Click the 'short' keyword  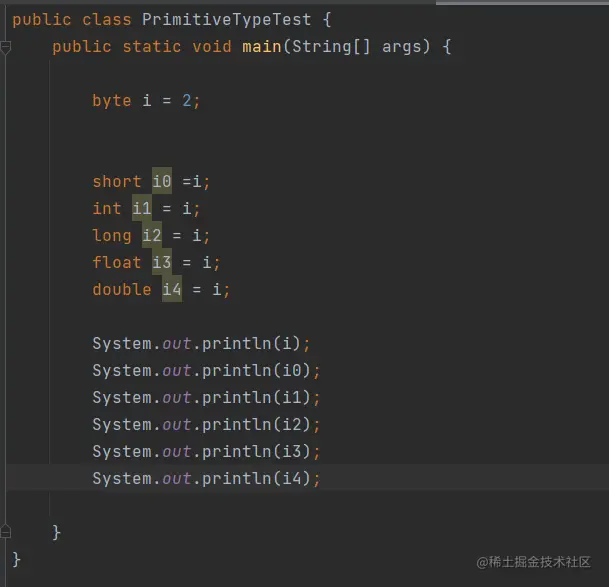point(117,181)
